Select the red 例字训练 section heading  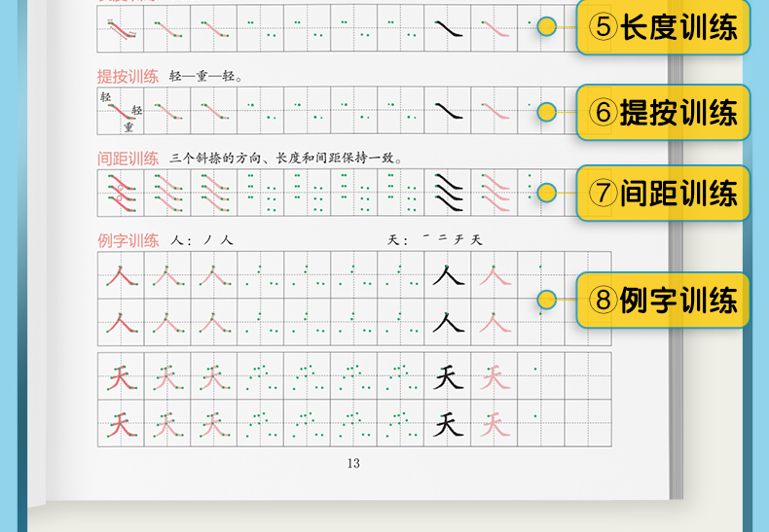[x=128, y=240]
